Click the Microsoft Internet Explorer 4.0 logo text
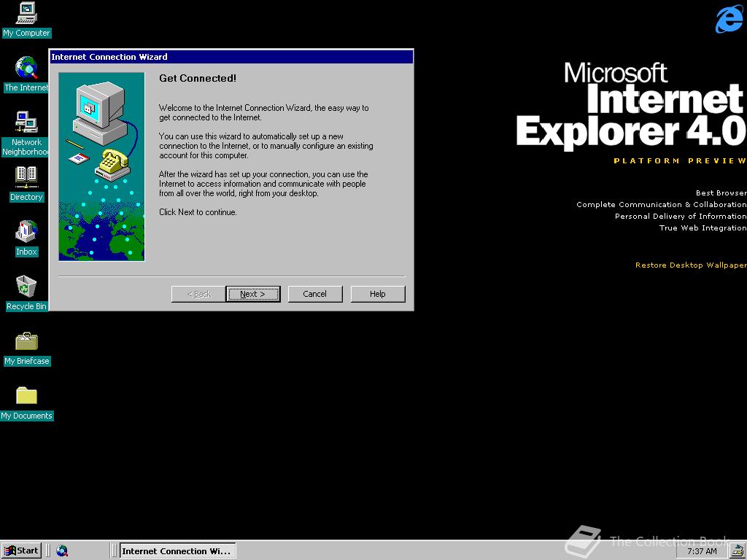747x560 pixels. 631,105
